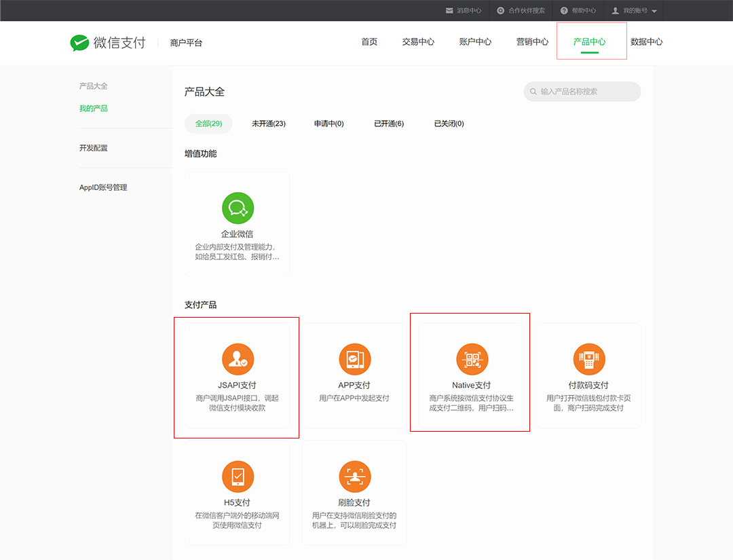Viewport: 733px width, 560px height.
Task: Click the 用户在APP中发起支付 description
Action: pyautogui.click(x=354, y=398)
